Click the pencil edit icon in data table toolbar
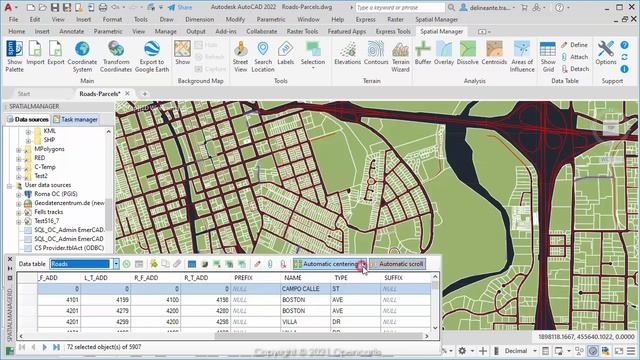Viewport: 640px width, 360px height. pos(257,264)
